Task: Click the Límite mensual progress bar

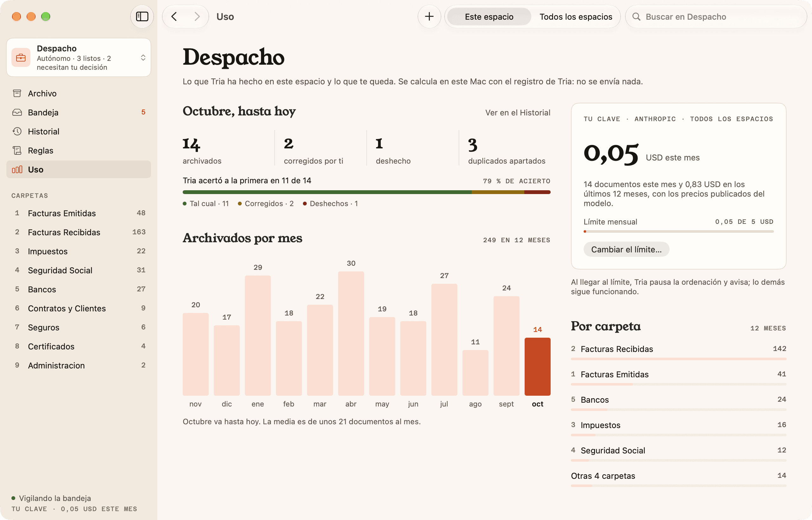Action: (678, 231)
